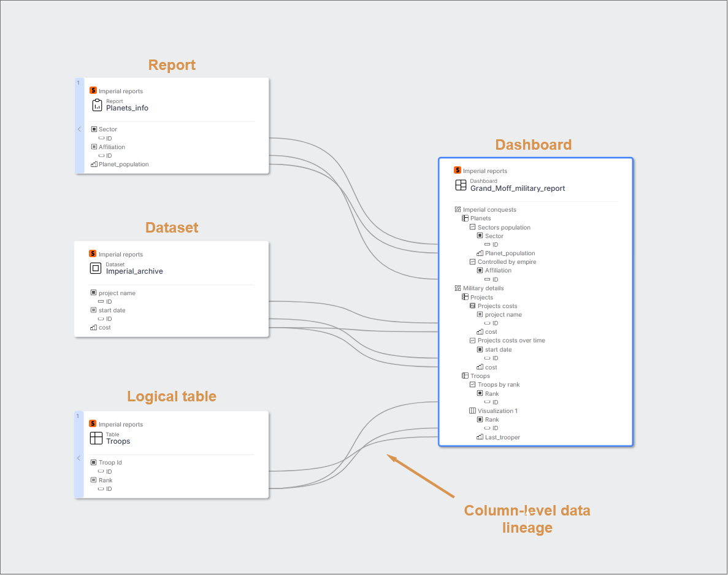Select the Planets_info report title
This screenshot has height=575, width=728.
127,108
